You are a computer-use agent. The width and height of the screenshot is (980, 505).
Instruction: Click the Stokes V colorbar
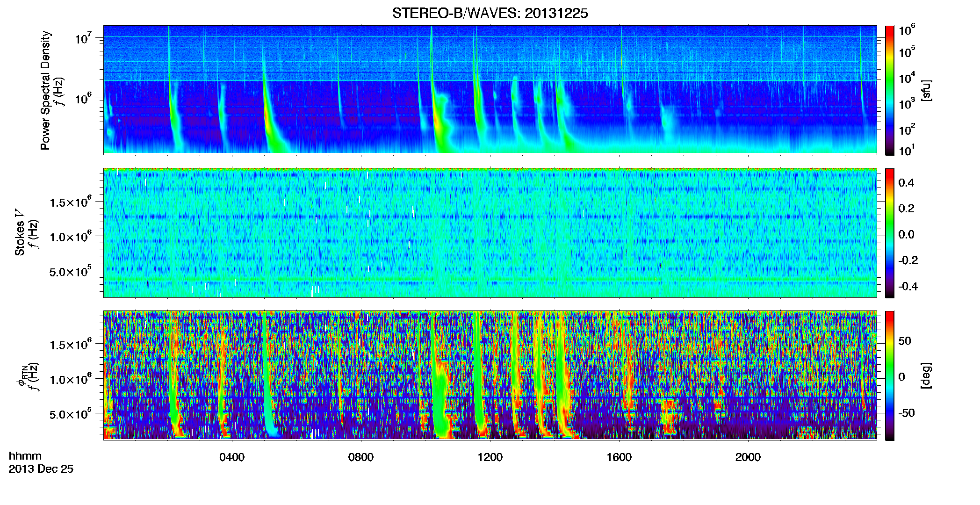pos(890,233)
